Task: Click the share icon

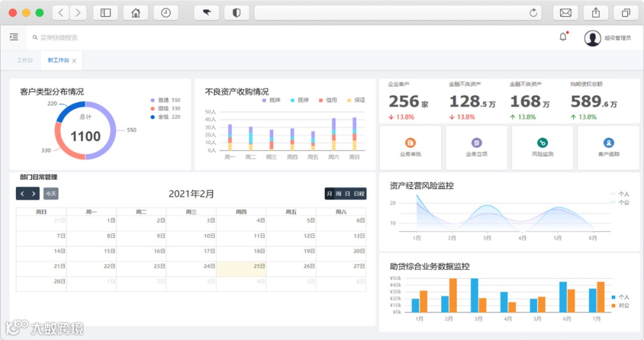Action: pyautogui.click(x=596, y=13)
